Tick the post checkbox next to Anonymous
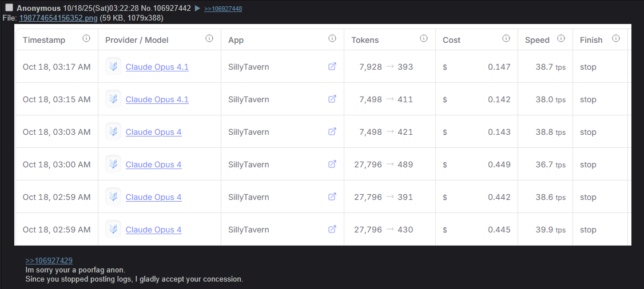 (9, 7)
